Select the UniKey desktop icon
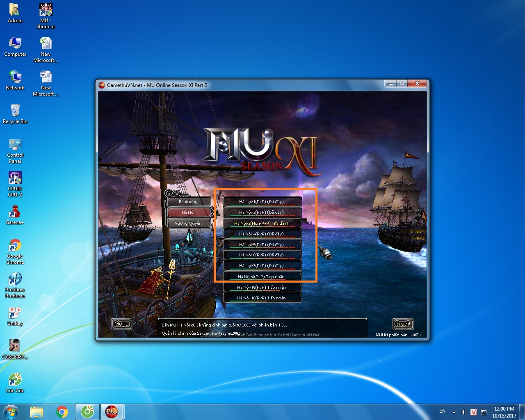This screenshot has width=525, height=420. (15, 316)
